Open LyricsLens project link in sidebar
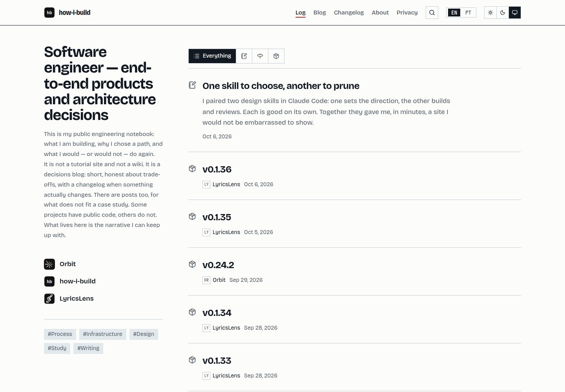This screenshot has height=392, width=565. point(77,299)
